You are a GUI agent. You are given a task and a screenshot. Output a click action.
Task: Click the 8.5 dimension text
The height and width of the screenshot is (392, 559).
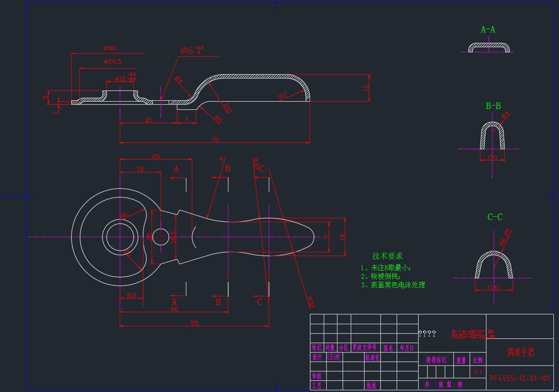(x=132, y=296)
